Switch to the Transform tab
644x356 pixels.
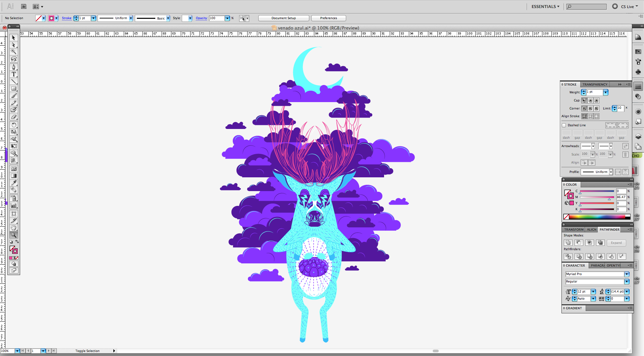(x=574, y=230)
